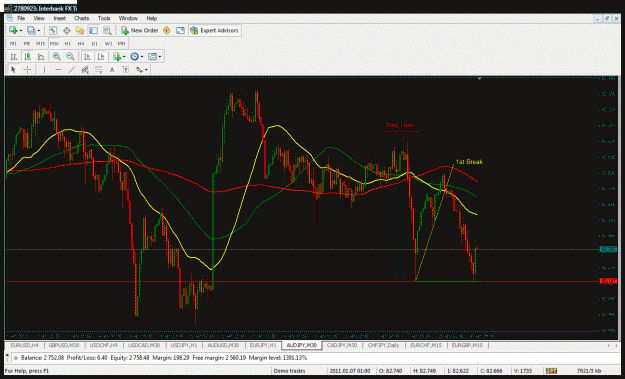The image size is (625, 379).
Task: Toggle candlestick chart display
Action: (x=27, y=57)
